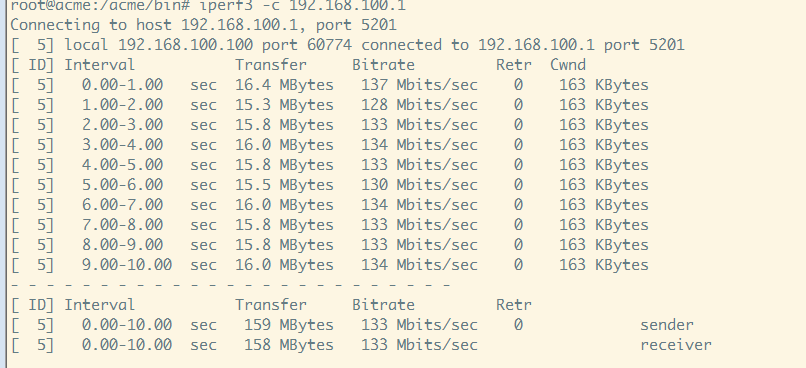This screenshot has height=368, width=806.
Task: Click the word sender in summary
Action: point(667,325)
